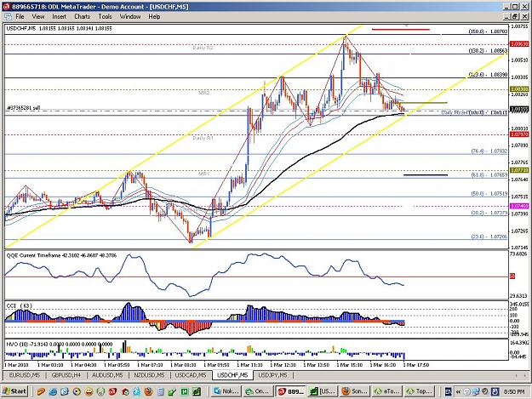
Task: Open round yellow-black icon in quick launch
Action: pos(77,392)
